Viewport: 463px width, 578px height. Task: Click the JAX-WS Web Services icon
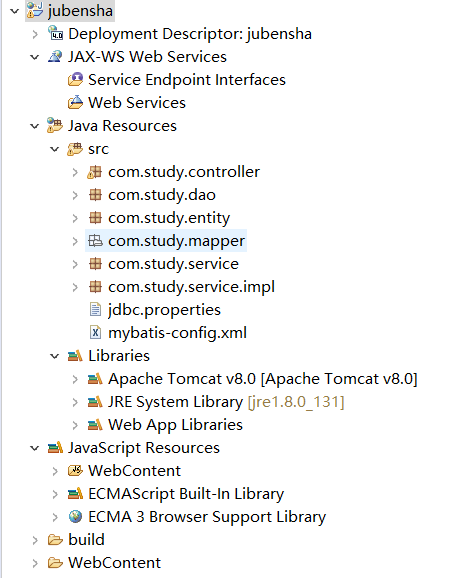click(x=55, y=56)
